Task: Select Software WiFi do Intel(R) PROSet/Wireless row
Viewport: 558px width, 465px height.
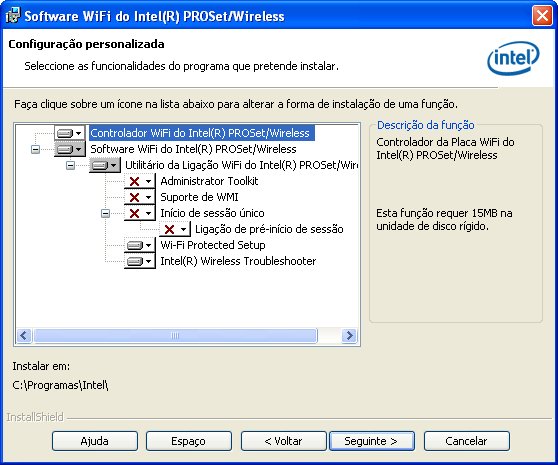Action: tap(193, 149)
